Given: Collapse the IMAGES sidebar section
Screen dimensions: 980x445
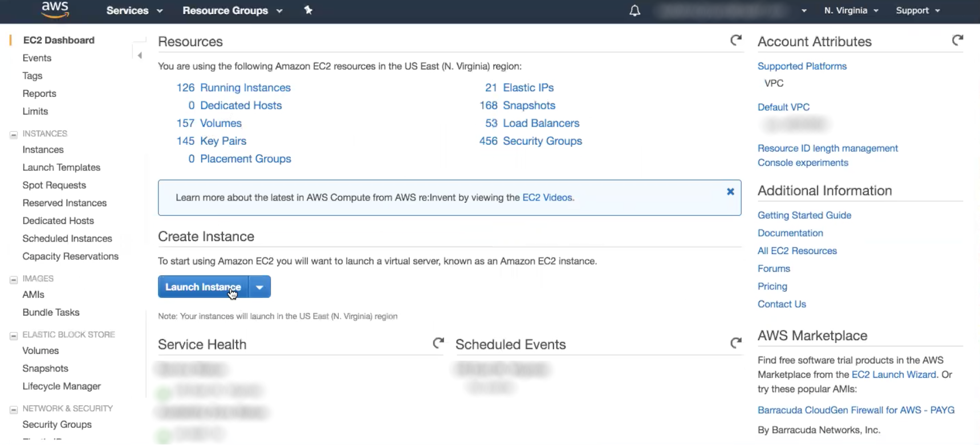Looking at the screenshot, I should [x=14, y=280].
